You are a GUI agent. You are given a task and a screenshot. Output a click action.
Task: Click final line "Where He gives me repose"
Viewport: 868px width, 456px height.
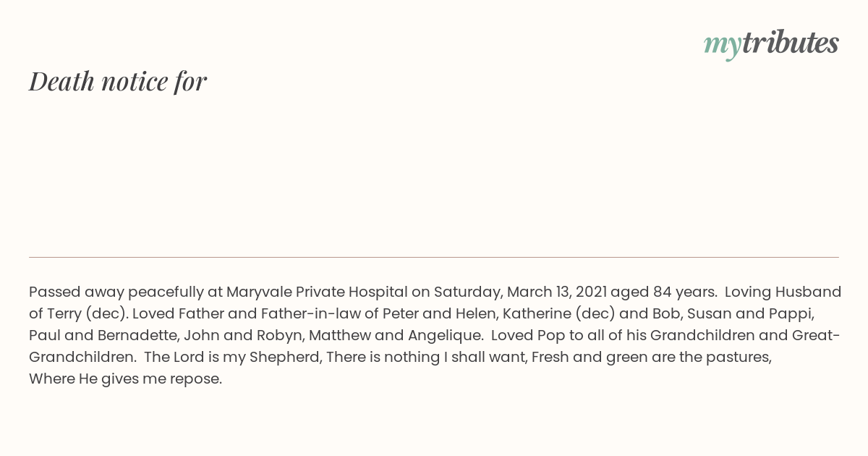(x=124, y=379)
